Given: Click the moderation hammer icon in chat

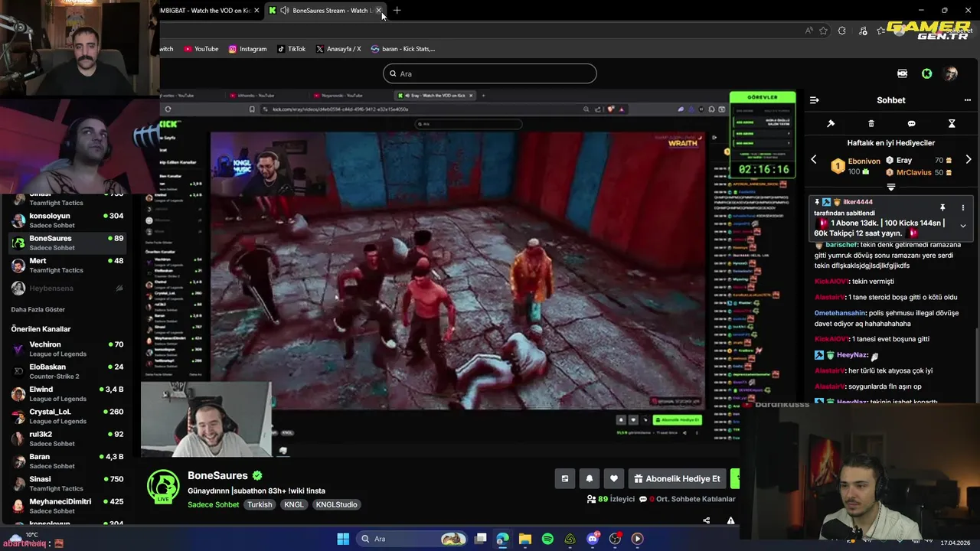Looking at the screenshot, I should (831, 123).
